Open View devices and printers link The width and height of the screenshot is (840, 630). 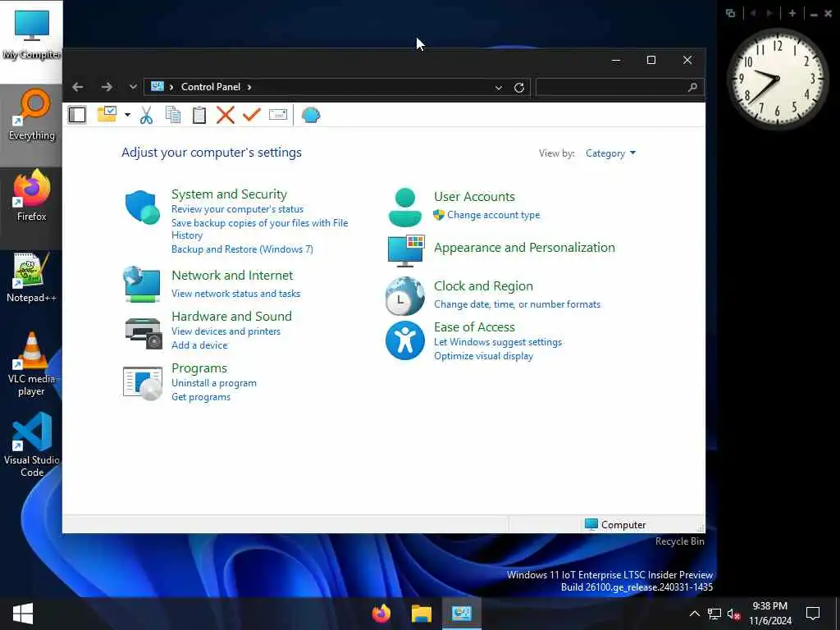tap(226, 331)
